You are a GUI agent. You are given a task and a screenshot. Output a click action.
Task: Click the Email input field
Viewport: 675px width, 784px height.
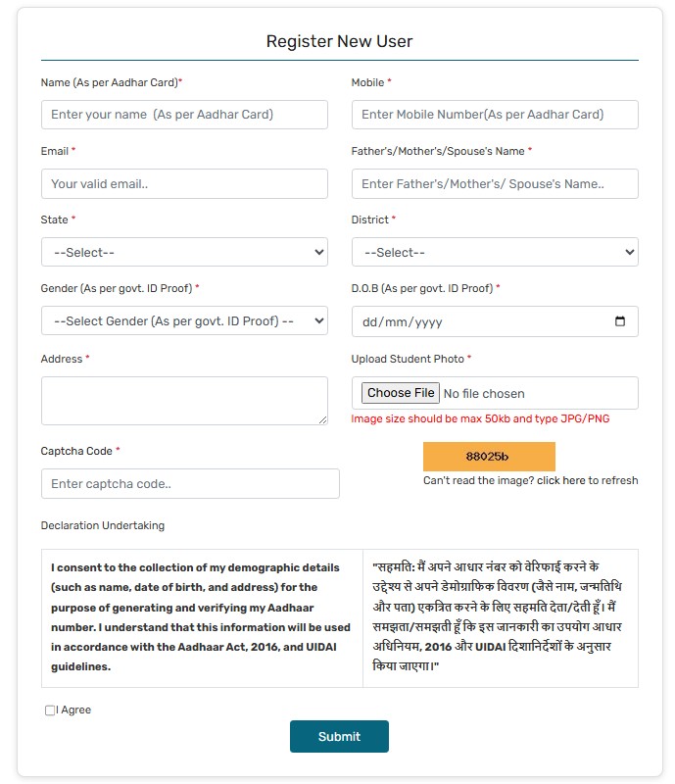point(184,183)
